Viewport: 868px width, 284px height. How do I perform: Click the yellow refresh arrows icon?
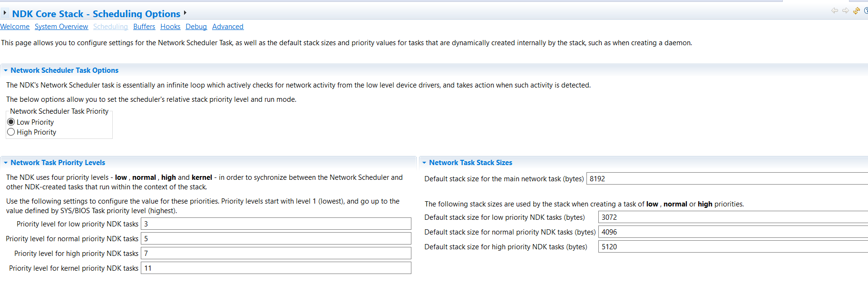(856, 10)
